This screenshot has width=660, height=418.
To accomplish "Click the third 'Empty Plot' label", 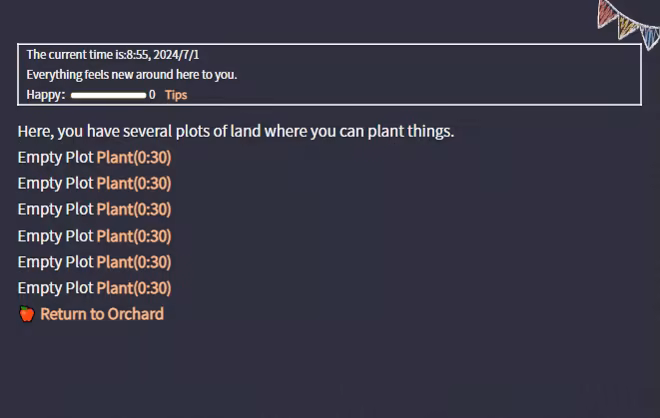I will (55, 209).
